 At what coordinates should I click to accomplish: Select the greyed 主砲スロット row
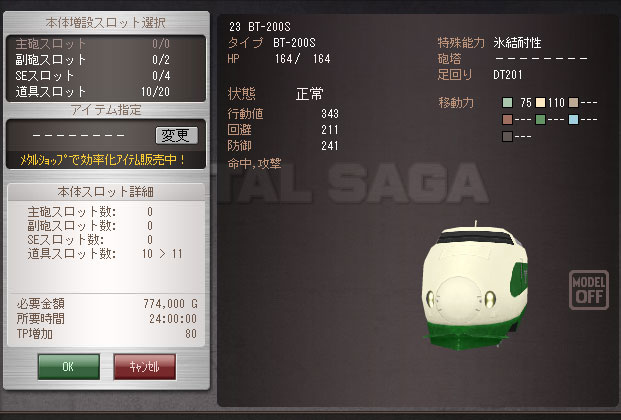coord(106,44)
